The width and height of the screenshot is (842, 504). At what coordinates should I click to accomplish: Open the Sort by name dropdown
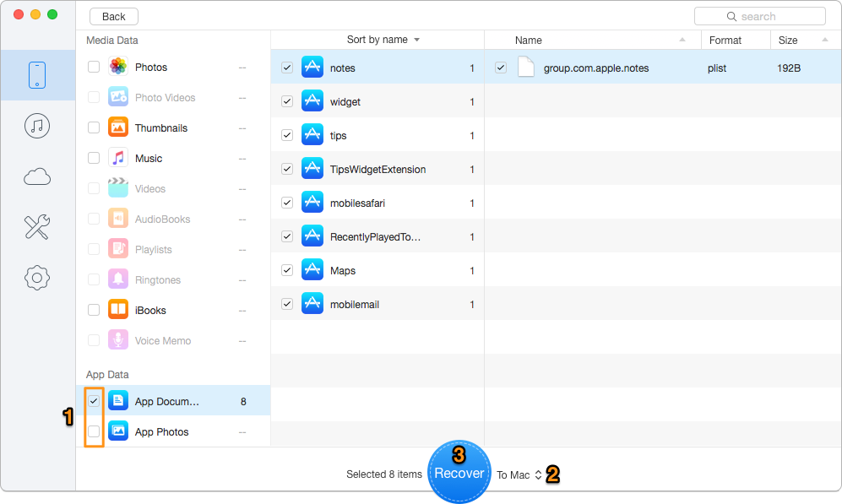383,40
